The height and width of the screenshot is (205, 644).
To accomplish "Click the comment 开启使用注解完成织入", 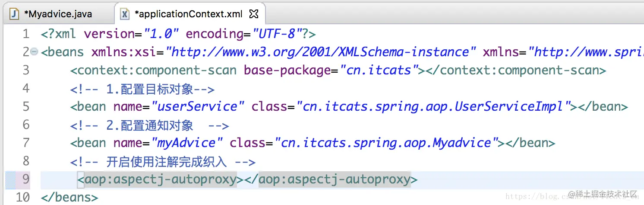I will [x=163, y=162].
